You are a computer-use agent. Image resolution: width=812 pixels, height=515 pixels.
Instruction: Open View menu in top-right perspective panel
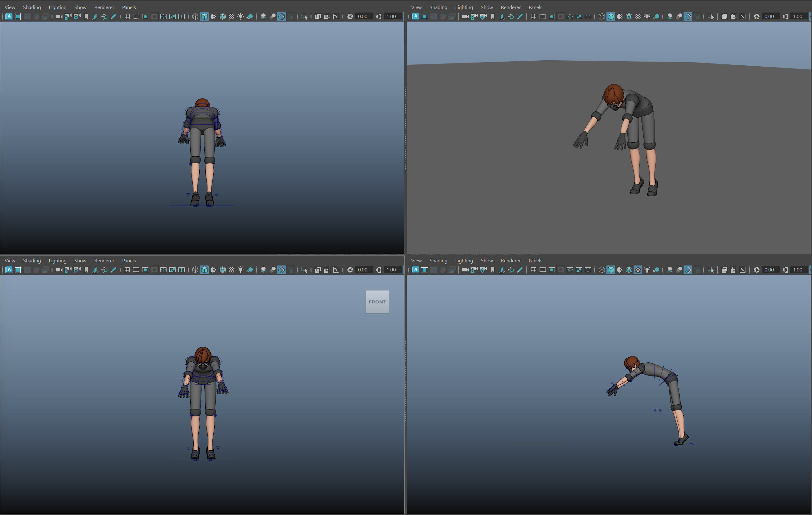pos(416,7)
